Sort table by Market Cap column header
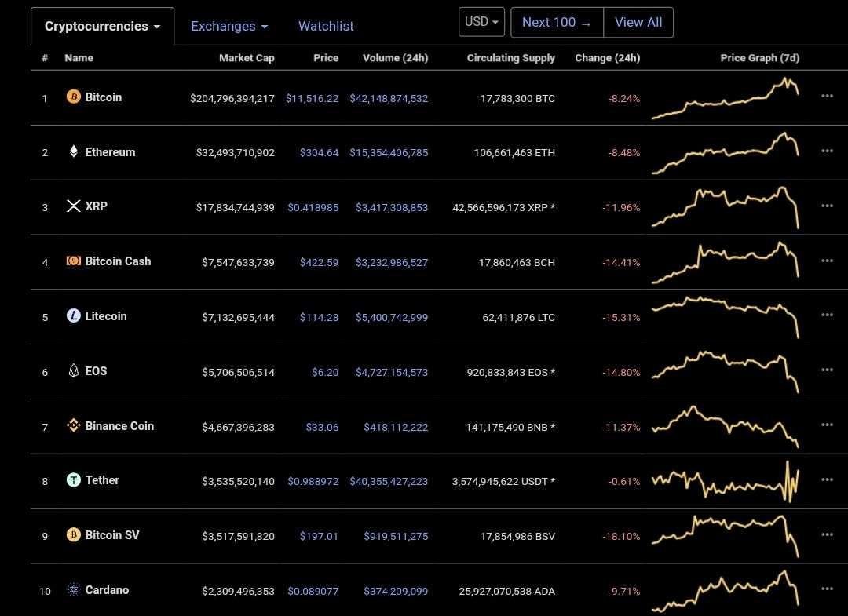Viewport: 848px width, 616px height. pos(247,58)
